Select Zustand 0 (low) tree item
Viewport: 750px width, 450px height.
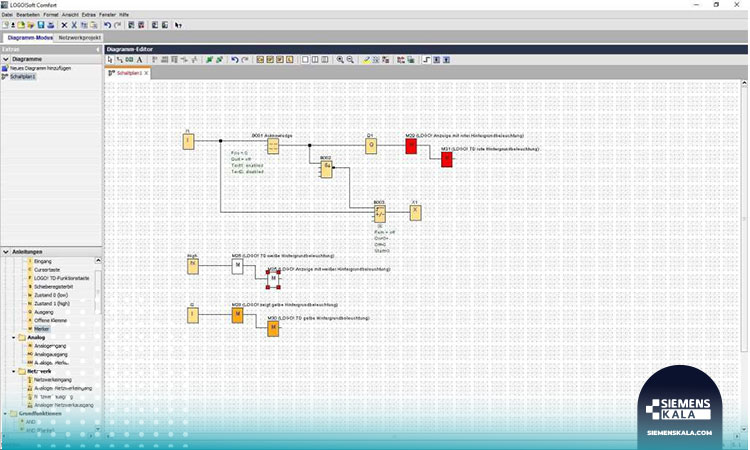click(51, 296)
